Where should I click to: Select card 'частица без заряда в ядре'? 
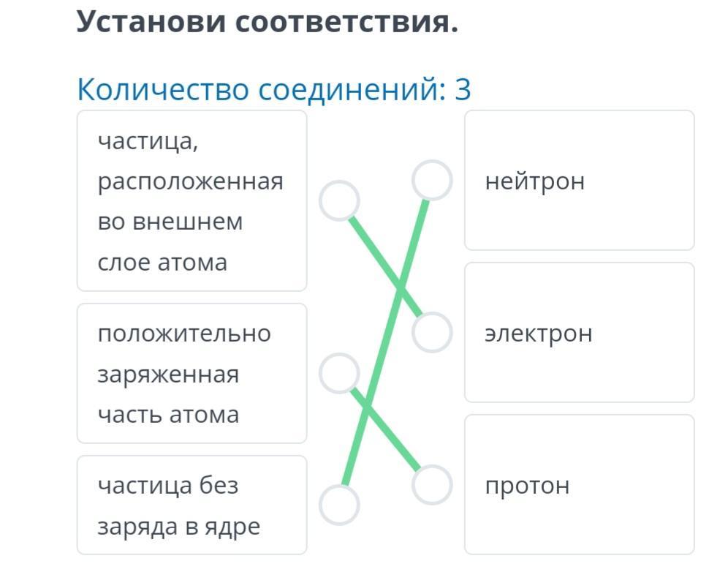click(x=192, y=505)
